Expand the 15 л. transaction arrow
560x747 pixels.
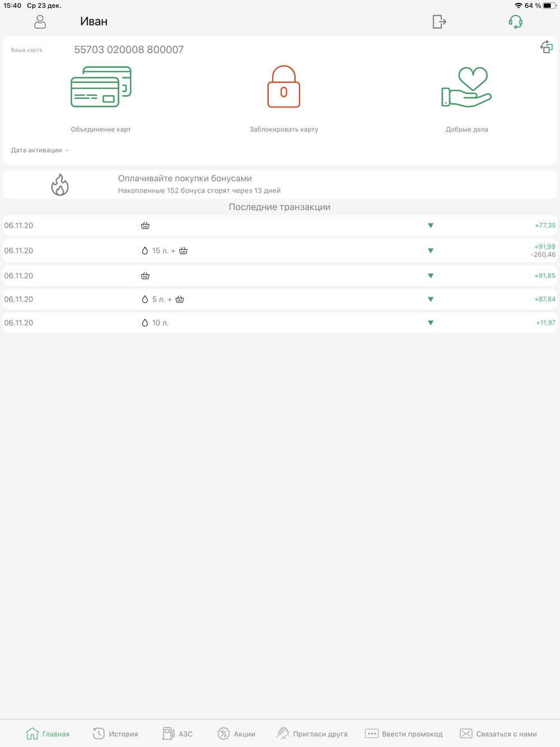click(431, 251)
